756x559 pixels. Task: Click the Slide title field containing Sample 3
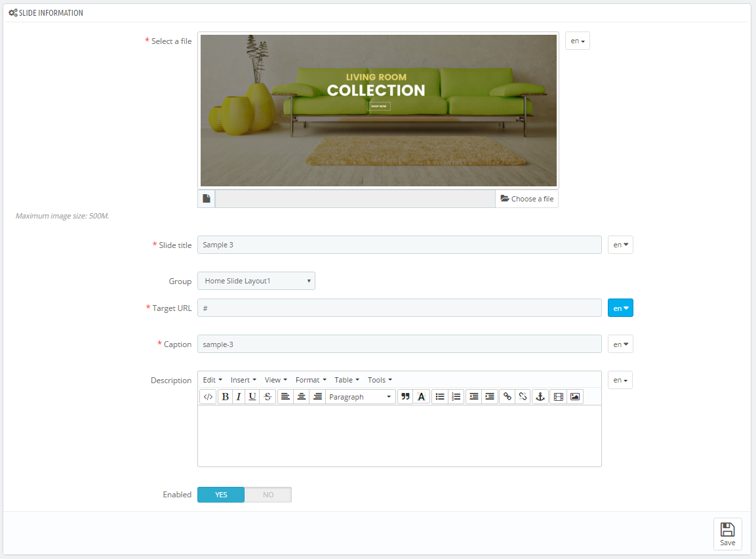coord(399,245)
